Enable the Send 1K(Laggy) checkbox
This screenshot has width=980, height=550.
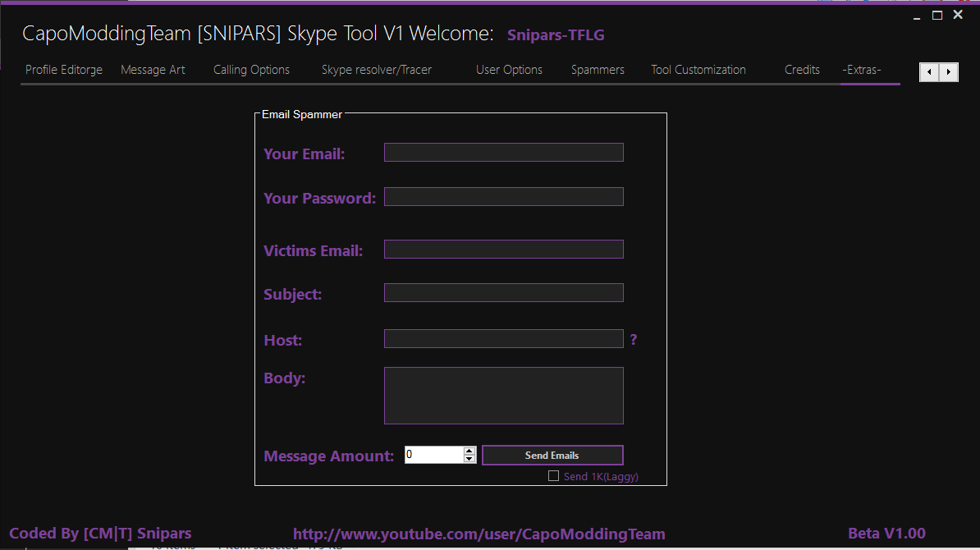click(x=554, y=476)
